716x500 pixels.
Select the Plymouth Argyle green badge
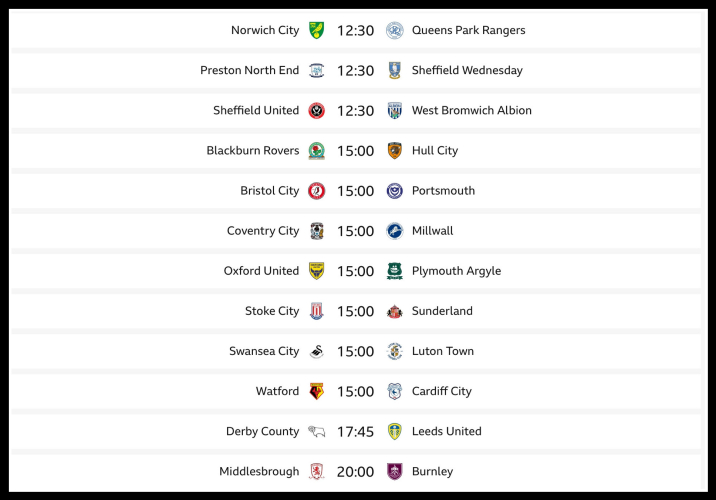(x=394, y=271)
